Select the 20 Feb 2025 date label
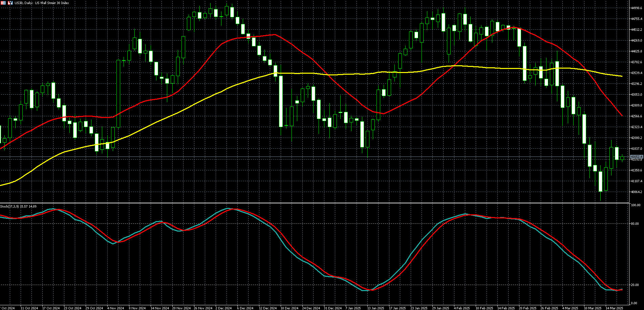Viewport: 644px width, 310px height. pyautogui.click(x=528, y=308)
